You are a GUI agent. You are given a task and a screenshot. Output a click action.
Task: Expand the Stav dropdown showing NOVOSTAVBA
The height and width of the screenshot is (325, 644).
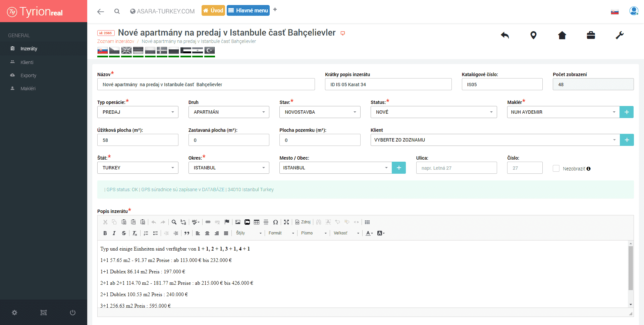coord(320,112)
